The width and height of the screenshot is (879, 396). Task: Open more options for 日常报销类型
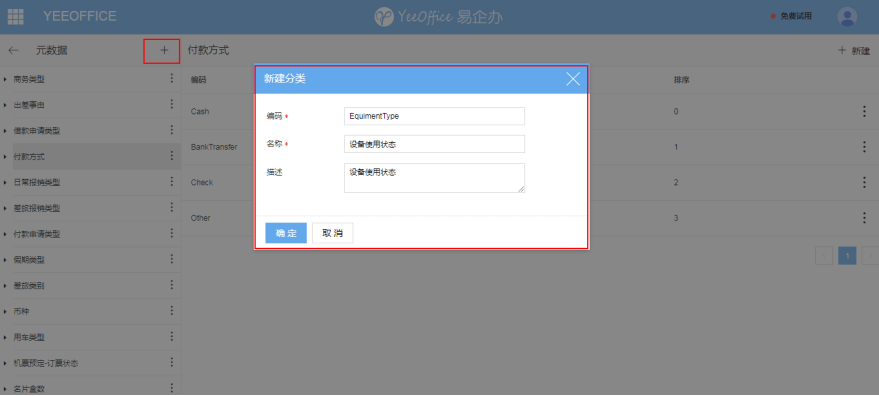tap(172, 182)
